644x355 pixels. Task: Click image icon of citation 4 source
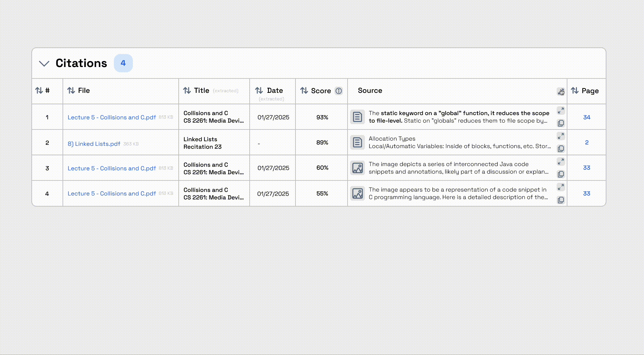point(357,194)
